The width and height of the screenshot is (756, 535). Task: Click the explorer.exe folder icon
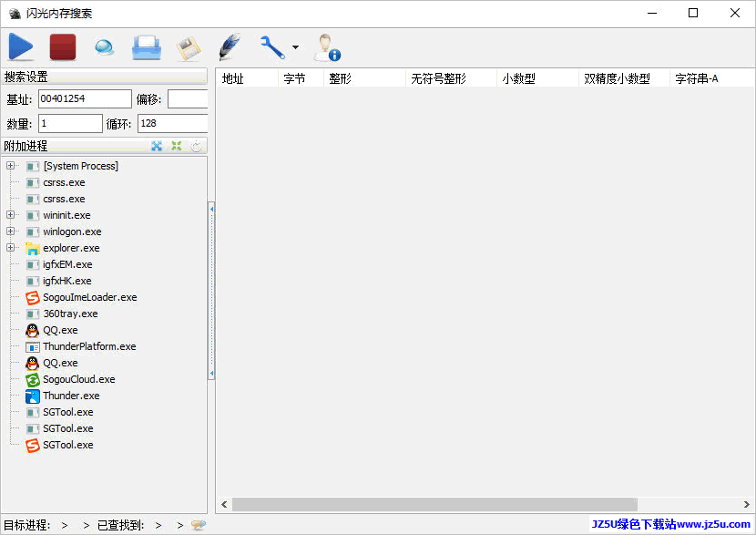pos(32,249)
